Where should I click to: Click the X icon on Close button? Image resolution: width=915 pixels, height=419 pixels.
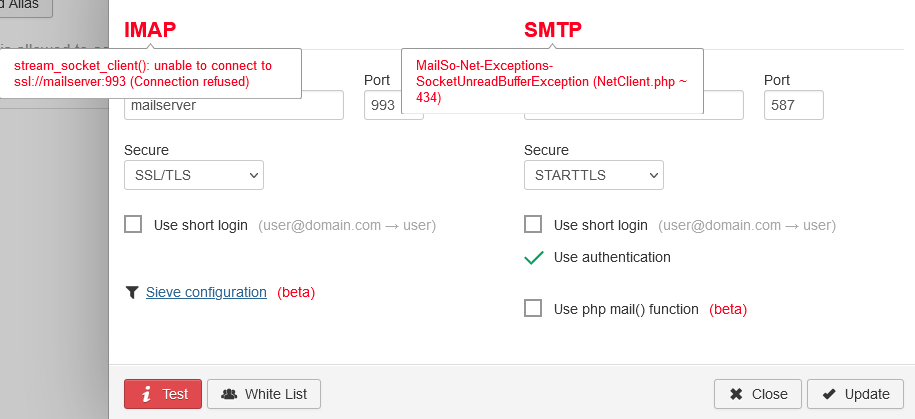(x=736, y=394)
